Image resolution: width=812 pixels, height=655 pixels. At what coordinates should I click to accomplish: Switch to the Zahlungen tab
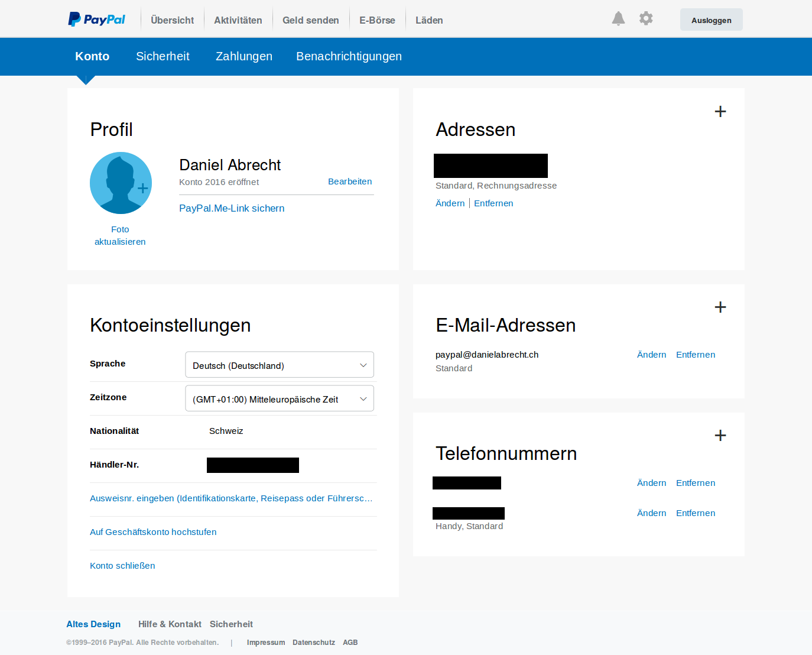point(244,56)
